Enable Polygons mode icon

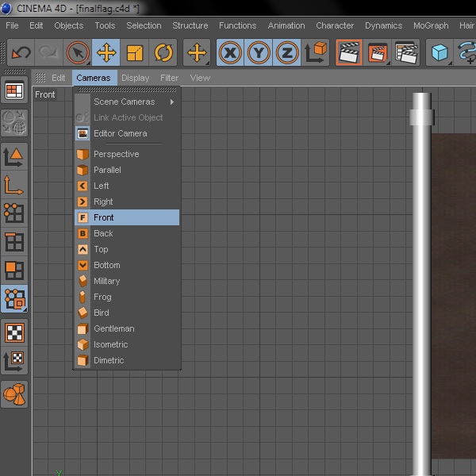(x=14, y=271)
